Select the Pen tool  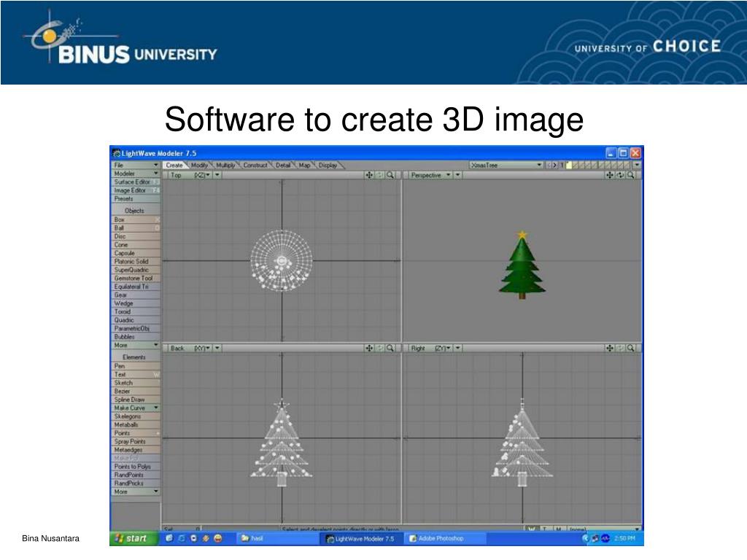pyautogui.click(x=136, y=366)
